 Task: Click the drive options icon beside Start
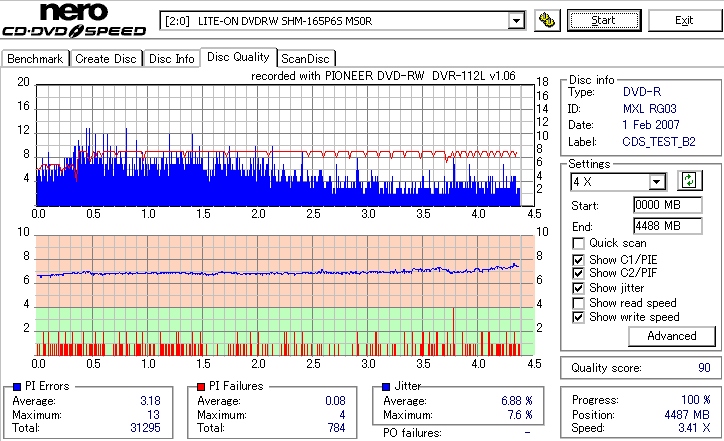[547, 20]
